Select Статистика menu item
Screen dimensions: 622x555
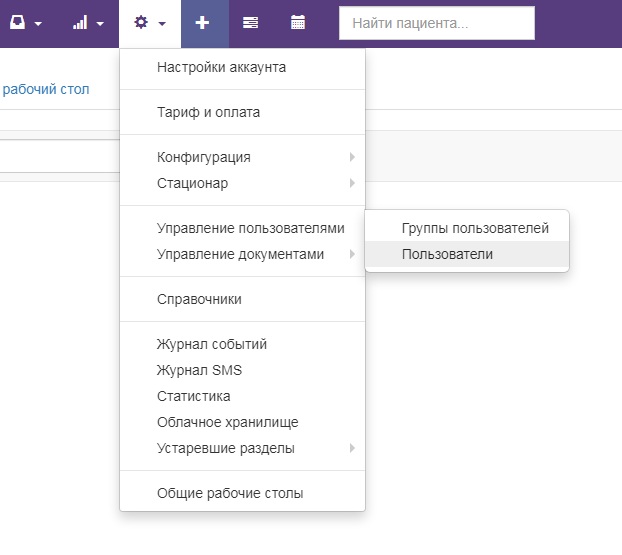tap(242, 396)
